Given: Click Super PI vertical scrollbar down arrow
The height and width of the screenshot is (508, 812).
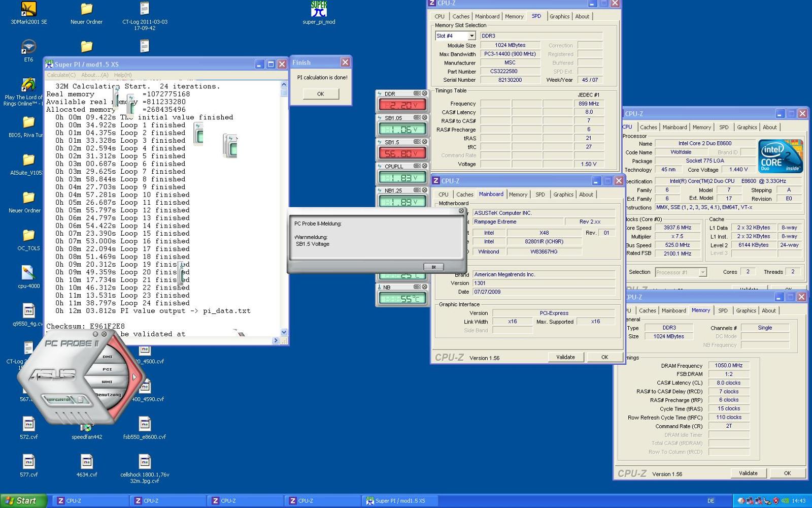Looking at the screenshot, I should (284, 332).
